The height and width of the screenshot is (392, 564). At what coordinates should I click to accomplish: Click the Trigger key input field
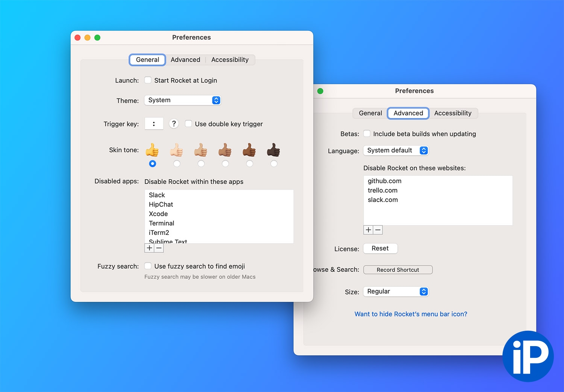154,124
